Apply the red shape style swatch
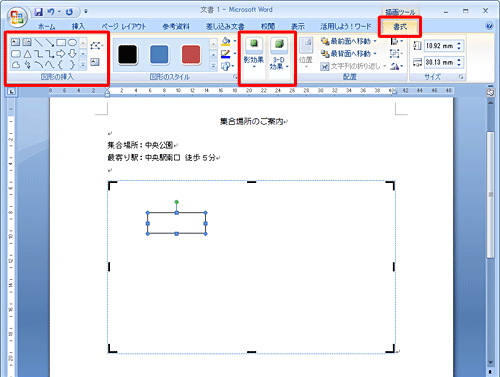The width and height of the screenshot is (500, 377). click(x=191, y=54)
